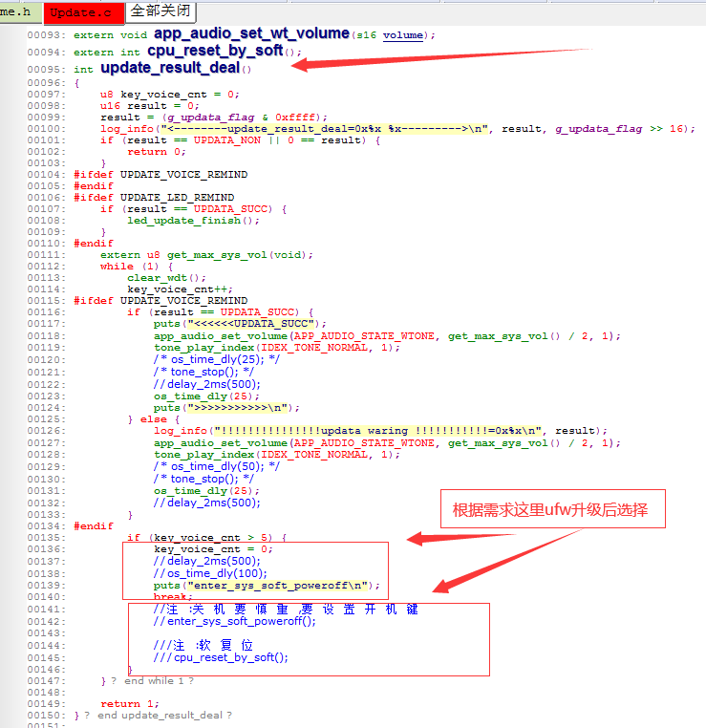Click '//enter_sys_soft_poweroff();' comment
The height and width of the screenshot is (728, 706).
pyautogui.click(x=235, y=621)
